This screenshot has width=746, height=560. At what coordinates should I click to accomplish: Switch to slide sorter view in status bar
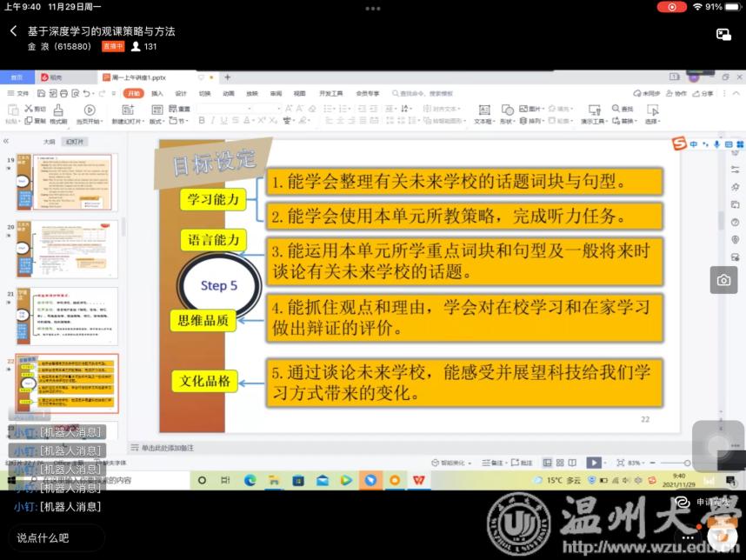(560, 463)
